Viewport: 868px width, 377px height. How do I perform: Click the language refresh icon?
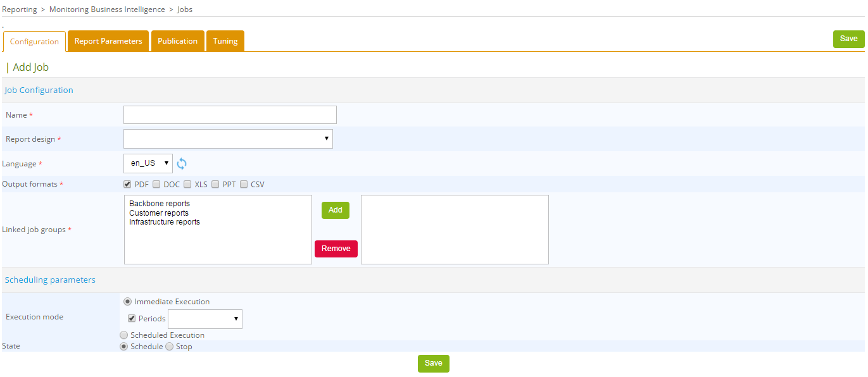tap(182, 164)
